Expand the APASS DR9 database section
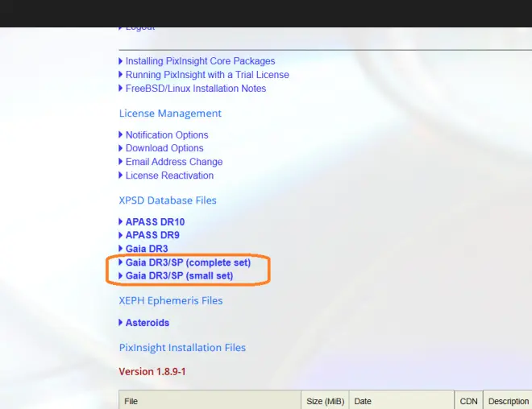Screen dimensions: 532x409 click(x=152, y=235)
